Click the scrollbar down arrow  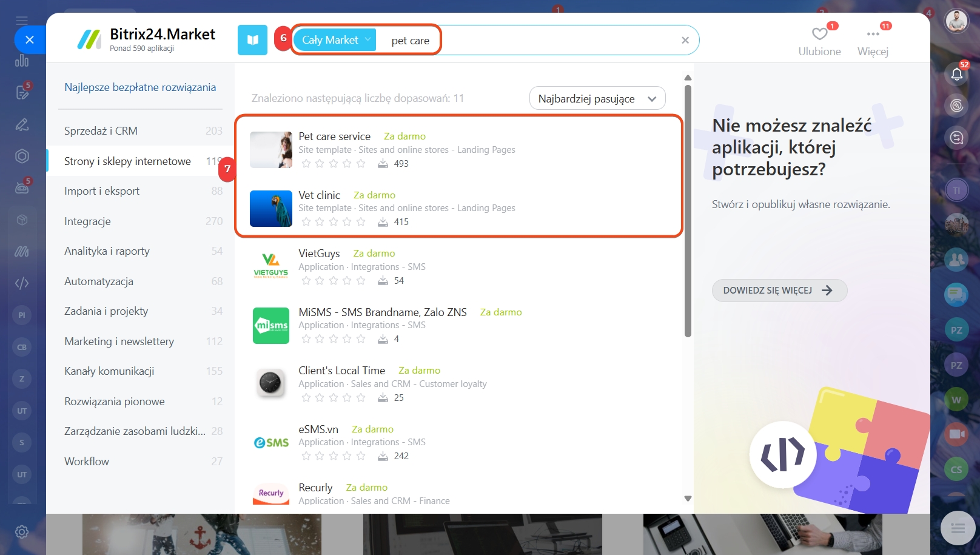[x=688, y=499]
